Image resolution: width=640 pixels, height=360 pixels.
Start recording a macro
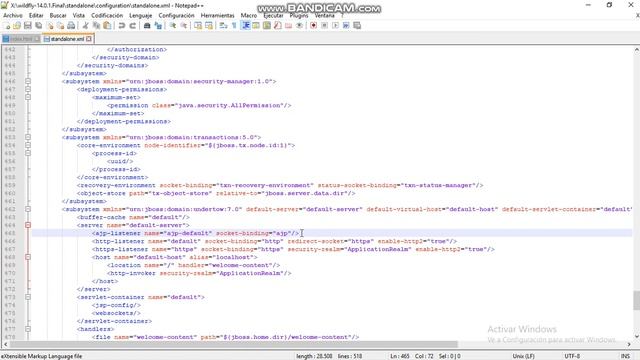[x=313, y=25]
